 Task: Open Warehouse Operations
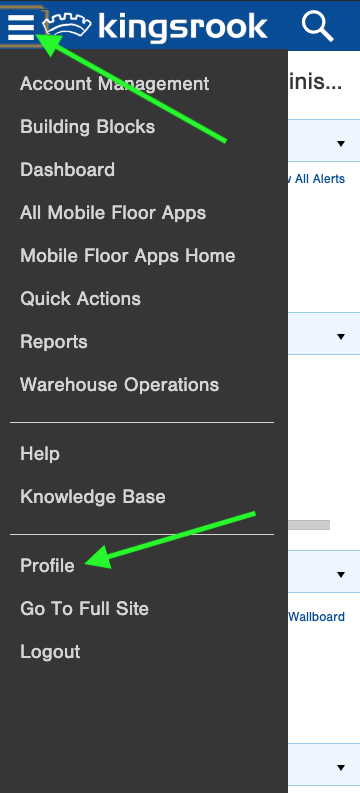119,385
